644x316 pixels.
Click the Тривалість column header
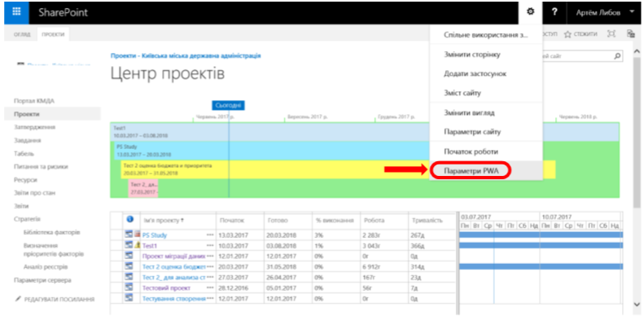(427, 221)
